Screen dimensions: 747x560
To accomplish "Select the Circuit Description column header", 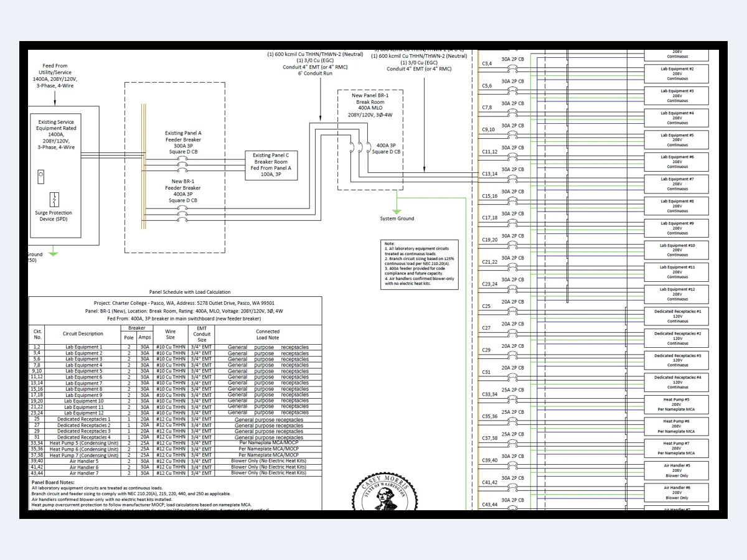I will 84,334.
